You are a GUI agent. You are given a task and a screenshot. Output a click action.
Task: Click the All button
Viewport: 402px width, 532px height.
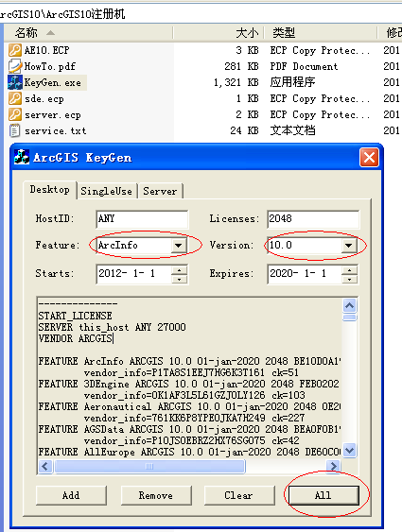[x=323, y=495]
